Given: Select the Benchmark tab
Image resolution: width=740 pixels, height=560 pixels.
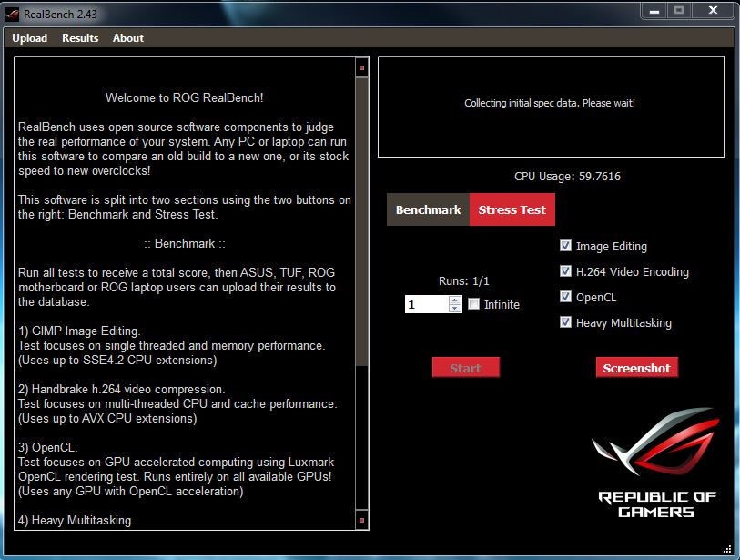Looking at the screenshot, I should 428,209.
